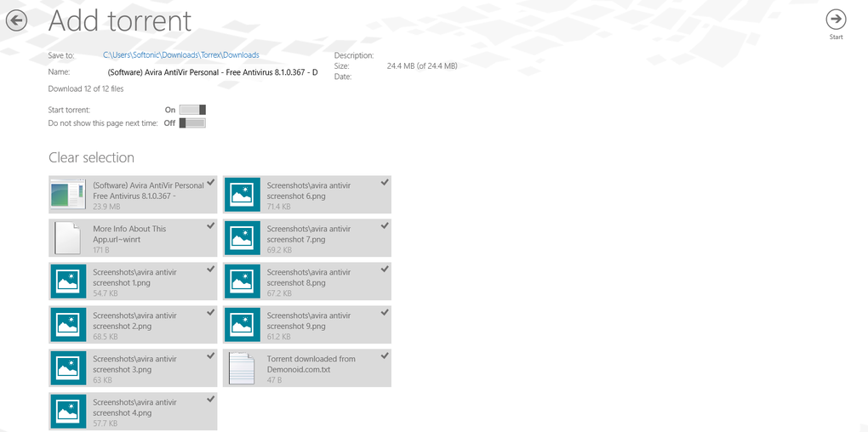This screenshot has height=432, width=868.
Task: Uncheck screenshot 9.png checkmark
Action: 384,313
